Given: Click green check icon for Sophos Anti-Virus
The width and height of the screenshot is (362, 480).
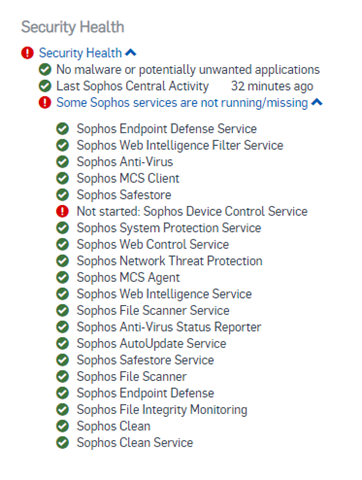Looking at the screenshot, I should (x=62, y=162).
